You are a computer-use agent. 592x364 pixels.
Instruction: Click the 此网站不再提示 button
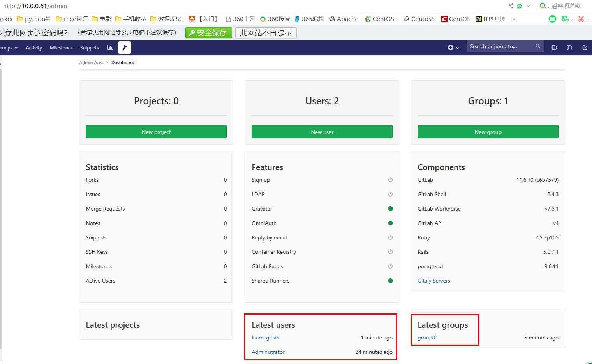pyautogui.click(x=266, y=33)
